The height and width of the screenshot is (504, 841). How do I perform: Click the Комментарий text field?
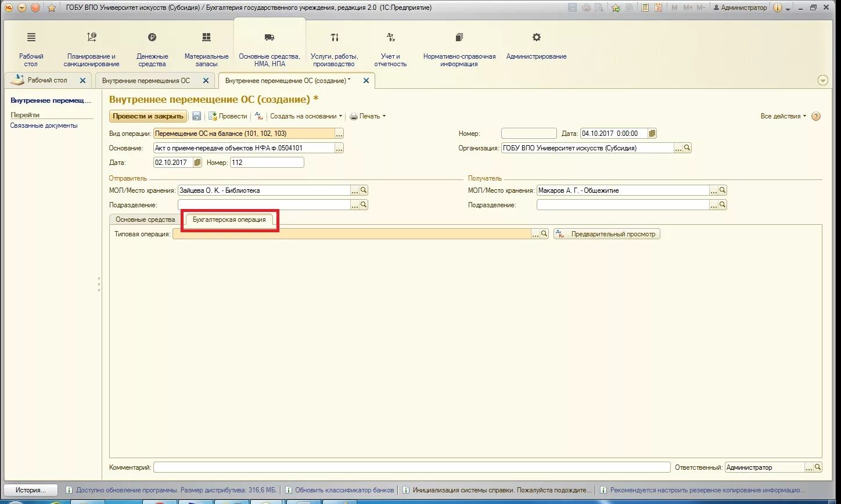[412, 467]
